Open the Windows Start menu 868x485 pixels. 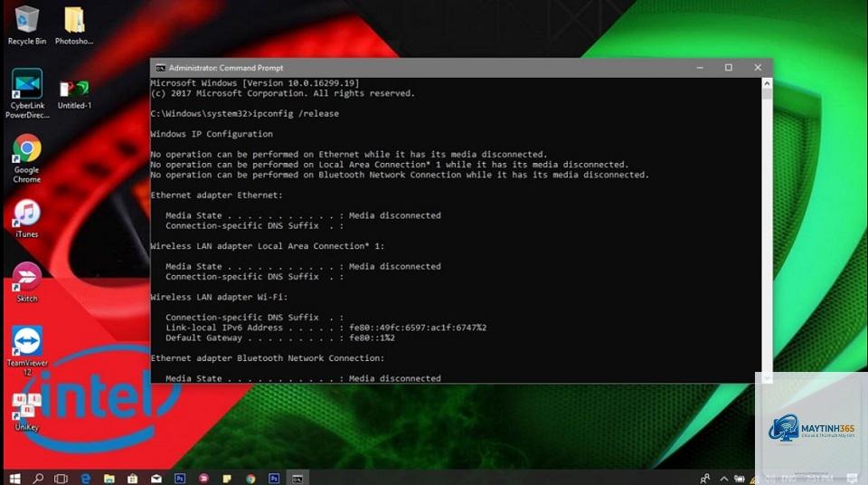coord(15,479)
